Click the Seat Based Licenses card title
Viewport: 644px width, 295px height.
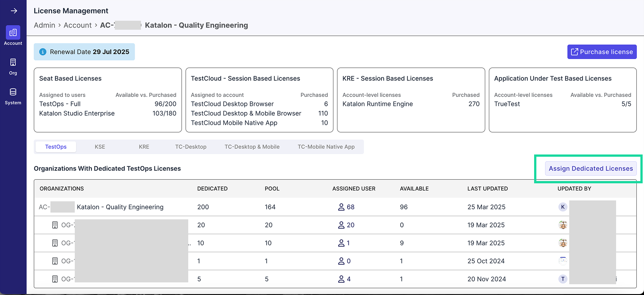(x=70, y=78)
